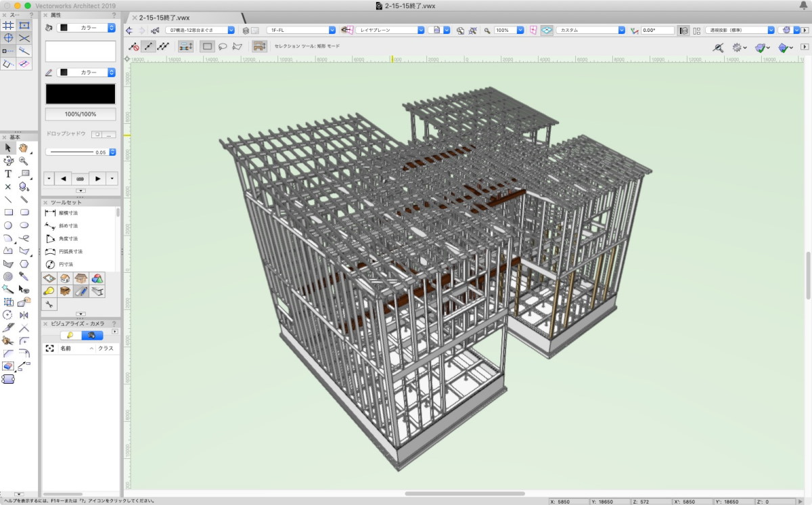
Task: Select the Pan hand tool
Action: 24,148
